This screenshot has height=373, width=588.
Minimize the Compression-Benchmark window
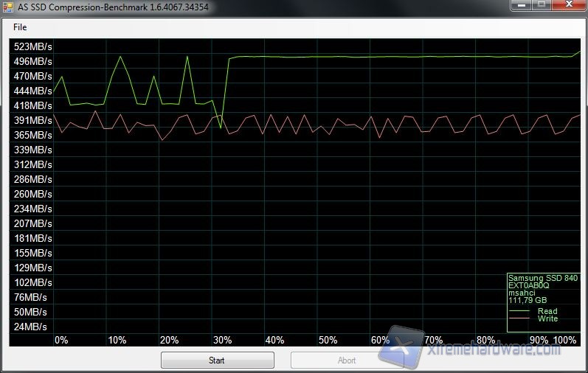click(x=522, y=5)
